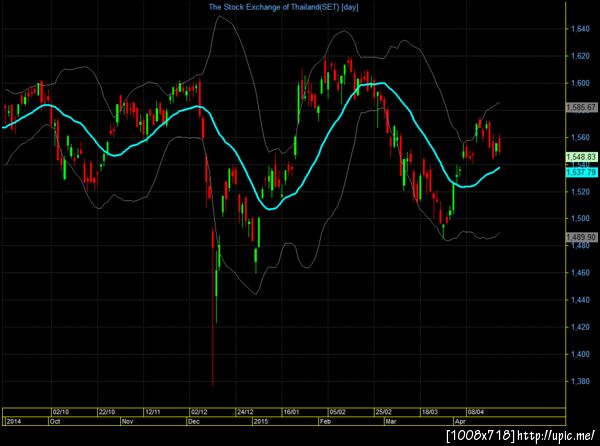The image size is (600, 446).
Task: Click the 18/03 date label
Action: [430, 412]
